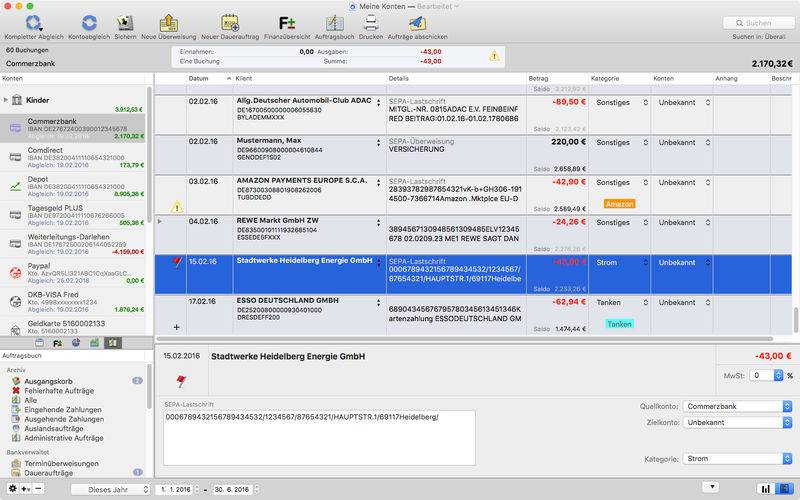The image size is (800, 500).
Task: Open the Zielkonto Unbekannt dropdown
Action: tap(737, 422)
